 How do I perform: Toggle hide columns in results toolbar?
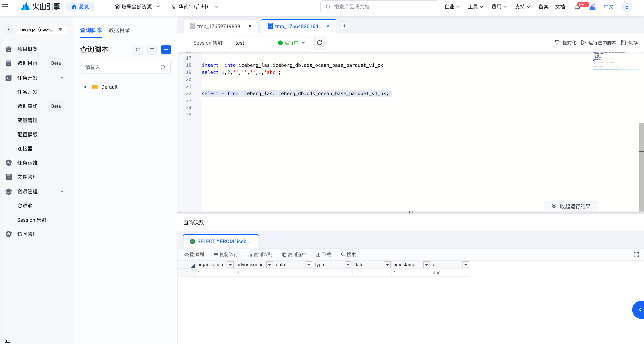[x=194, y=254]
